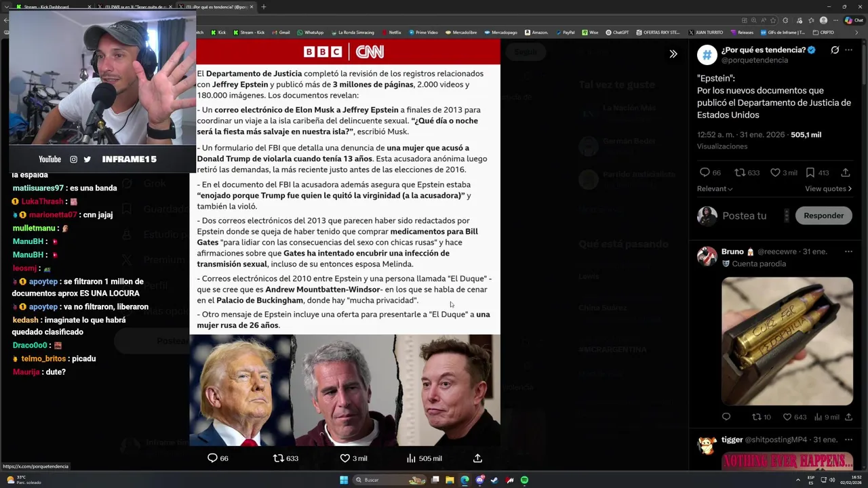Screen dimensions: 868x488
Task: Like the sidebar post with 3 mil
Action: coord(775,173)
